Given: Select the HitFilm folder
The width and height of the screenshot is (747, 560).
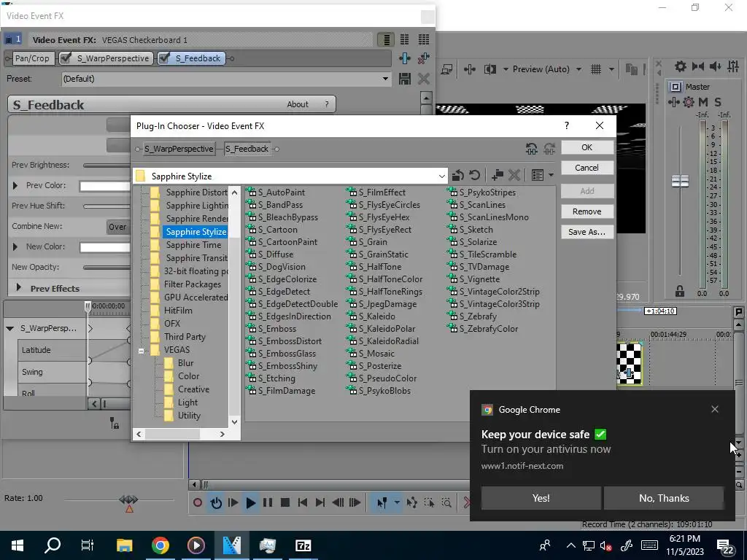Looking at the screenshot, I should pos(178,311).
